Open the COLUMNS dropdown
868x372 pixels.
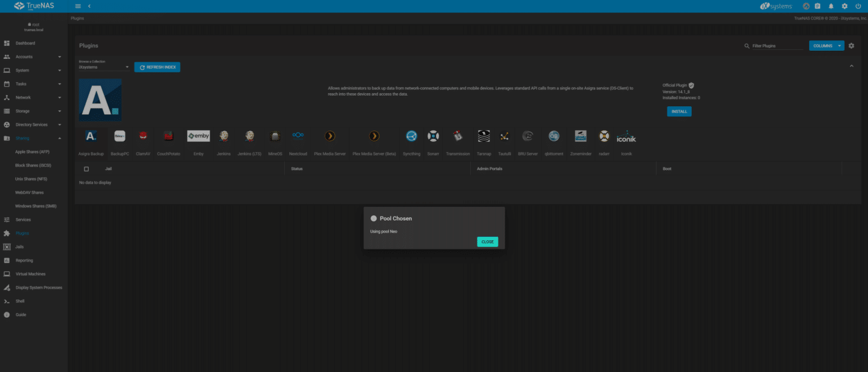[827, 46]
